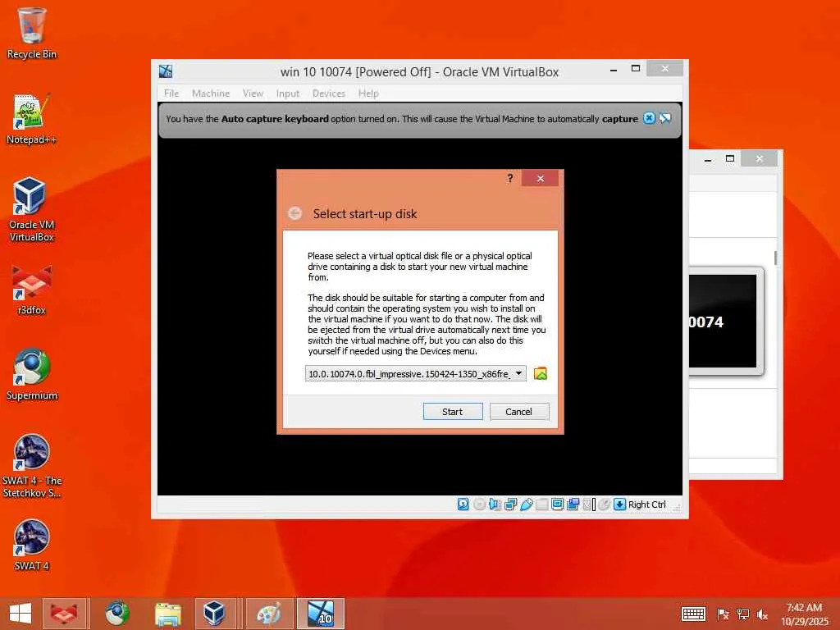The image size is (840, 630).
Task: Click the Action Center flag icon
Action: coord(723,614)
